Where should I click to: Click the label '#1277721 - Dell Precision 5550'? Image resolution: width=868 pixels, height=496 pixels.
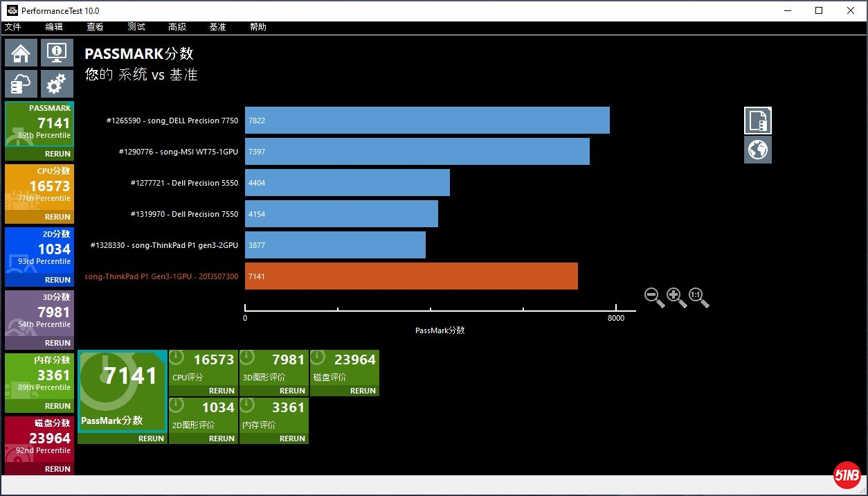[184, 183]
